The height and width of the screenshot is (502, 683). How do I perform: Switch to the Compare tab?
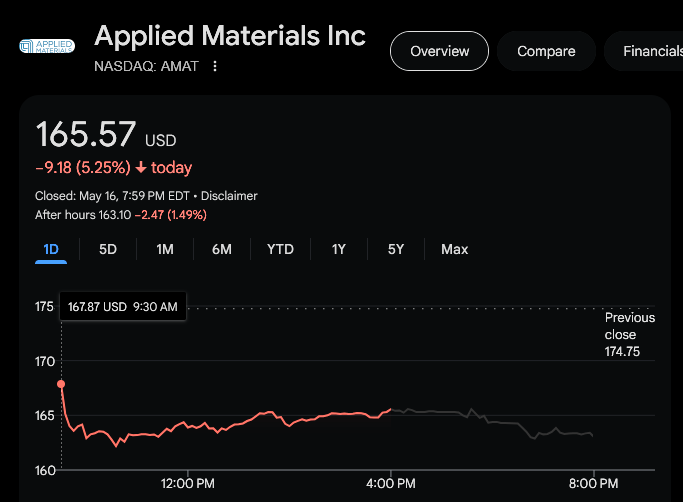[x=546, y=51]
